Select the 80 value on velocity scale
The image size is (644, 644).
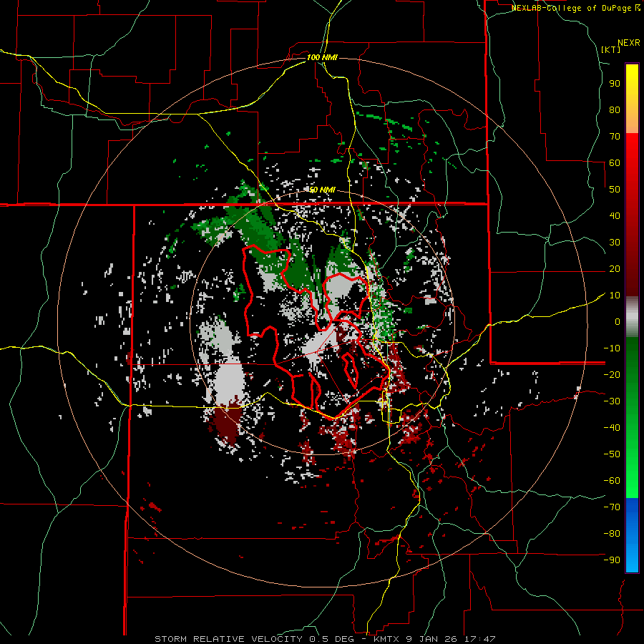[x=615, y=110]
